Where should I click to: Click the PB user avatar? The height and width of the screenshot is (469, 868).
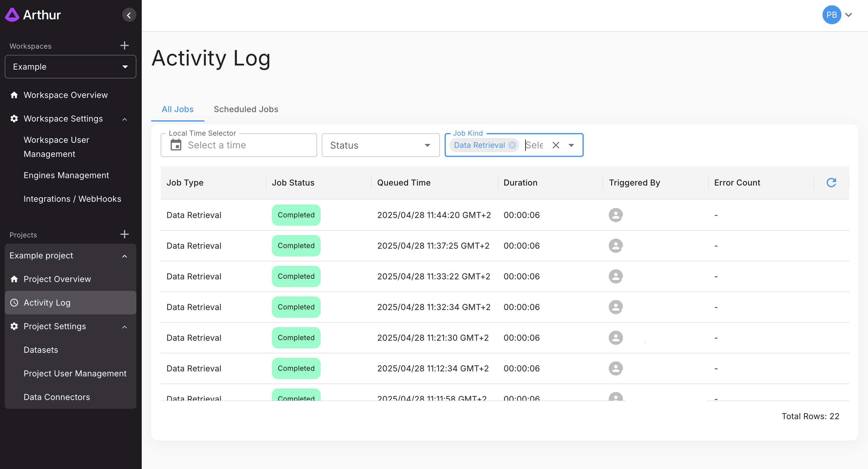[831, 15]
